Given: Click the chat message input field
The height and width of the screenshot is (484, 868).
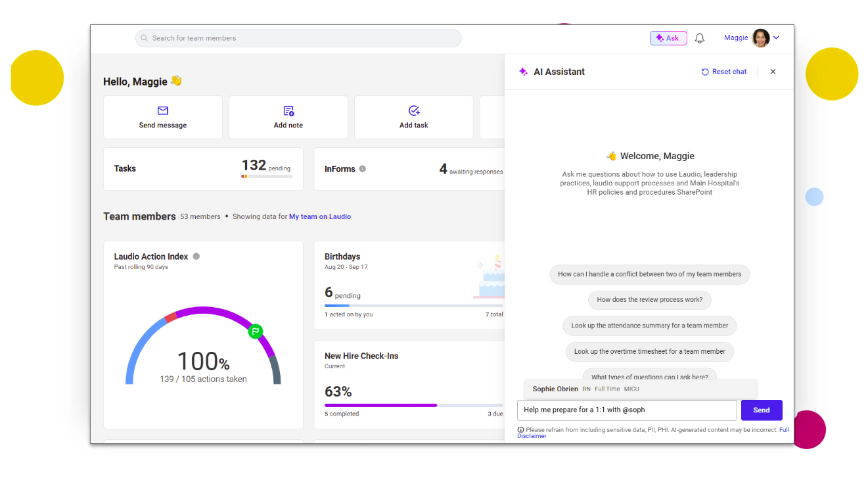Looking at the screenshot, I should [627, 410].
